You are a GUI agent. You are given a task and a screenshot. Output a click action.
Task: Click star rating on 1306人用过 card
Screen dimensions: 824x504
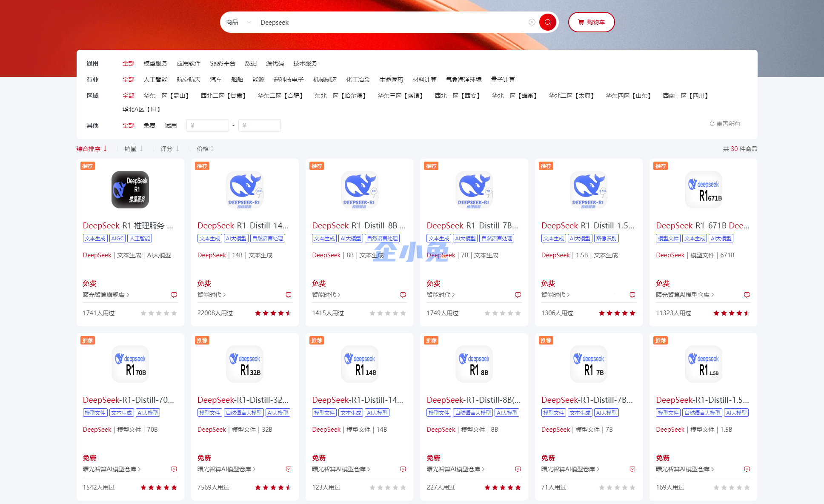tap(617, 313)
